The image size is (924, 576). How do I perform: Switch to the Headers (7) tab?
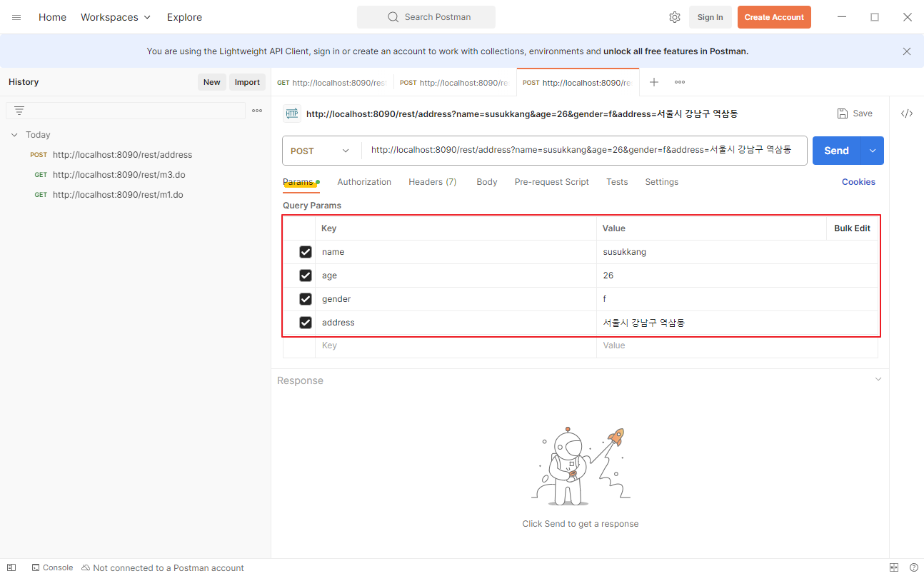[433, 182]
